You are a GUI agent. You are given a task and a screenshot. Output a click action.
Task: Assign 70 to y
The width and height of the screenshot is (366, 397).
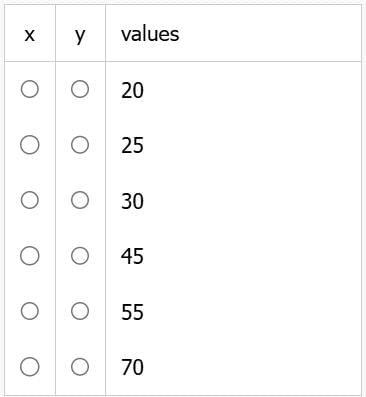click(80, 367)
